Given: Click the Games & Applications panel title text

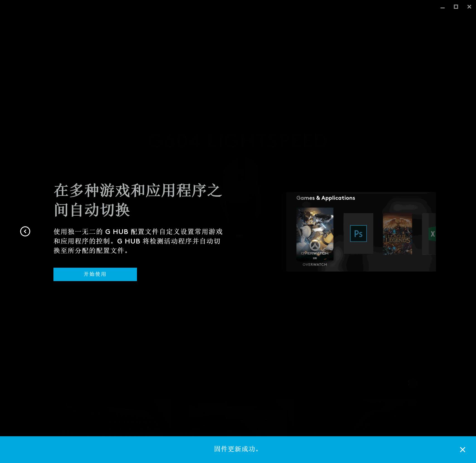Looking at the screenshot, I should pyautogui.click(x=325, y=198).
